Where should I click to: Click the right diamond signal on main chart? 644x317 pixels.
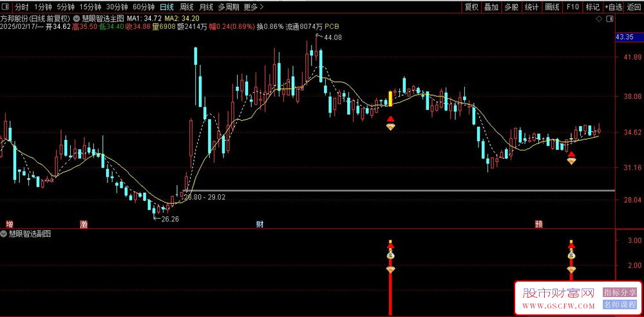tap(571, 161)
